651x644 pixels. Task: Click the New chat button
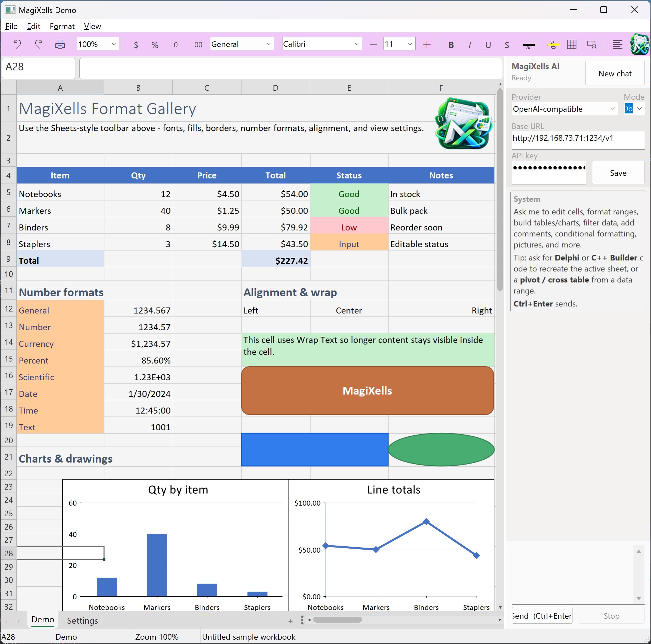click(x=615, y=73)
